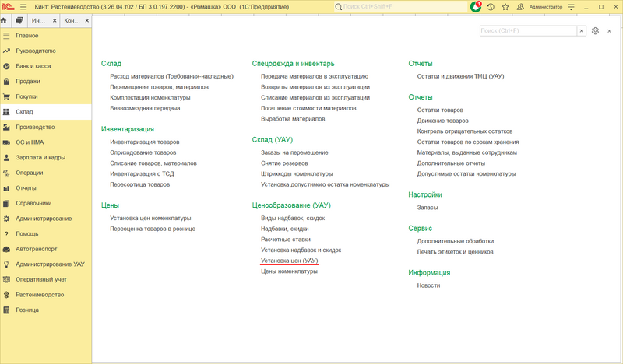Open Главное section in sidebar
This screenshot has width=623, height=364.
[46, 36]
